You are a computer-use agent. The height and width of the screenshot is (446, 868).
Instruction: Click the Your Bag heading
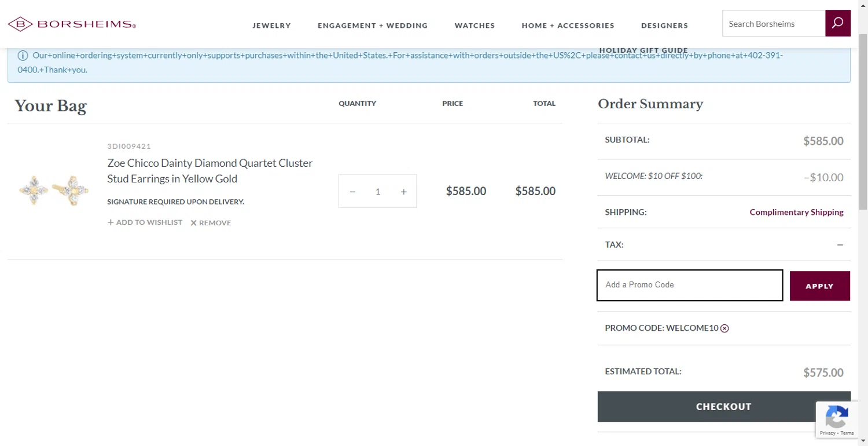50,105
